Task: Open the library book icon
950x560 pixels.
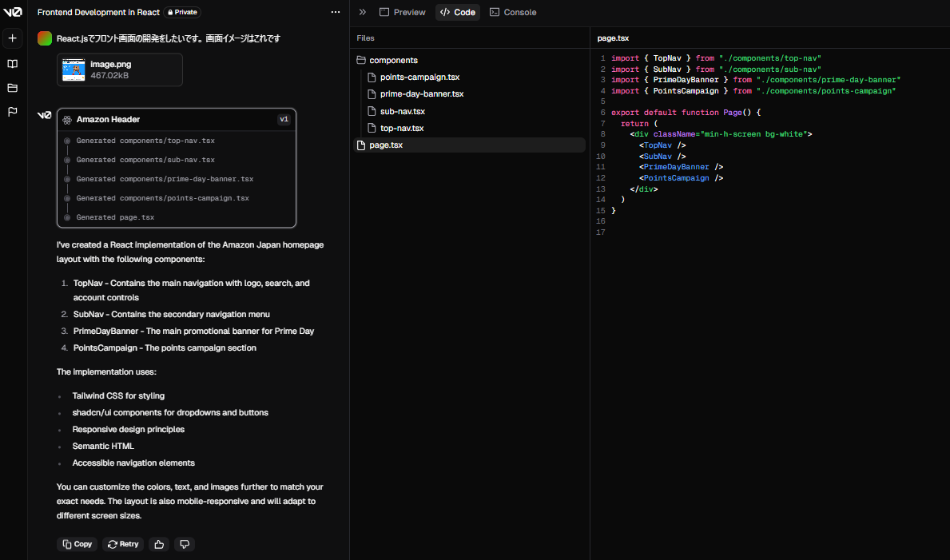Action: [x=12, y=64]
